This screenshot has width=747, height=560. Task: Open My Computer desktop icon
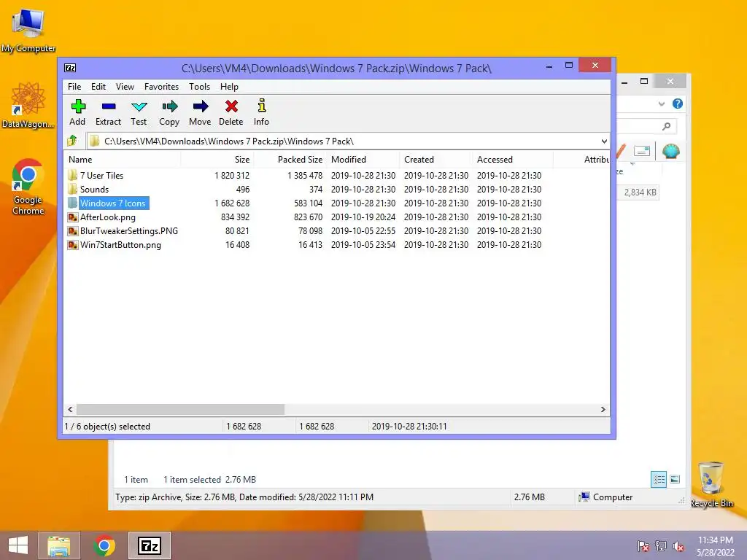tap(28, 30)
